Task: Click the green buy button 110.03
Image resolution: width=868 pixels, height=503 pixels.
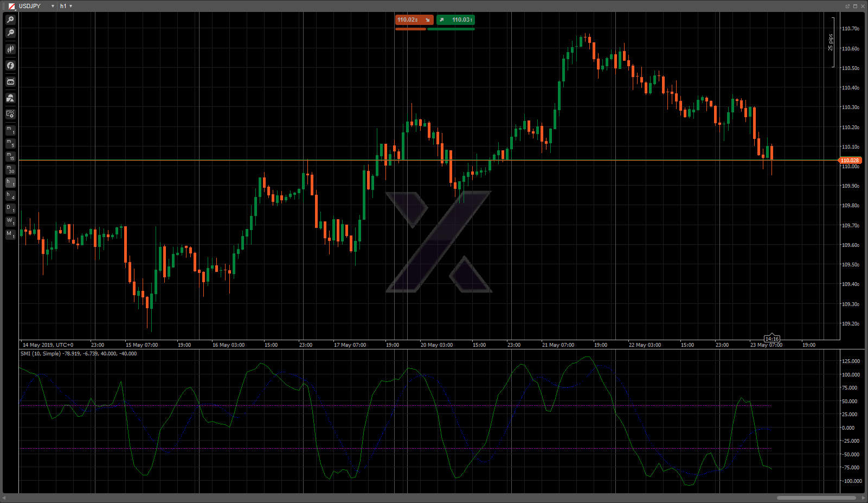Action: pyautogui.click(x=456, y=20)
